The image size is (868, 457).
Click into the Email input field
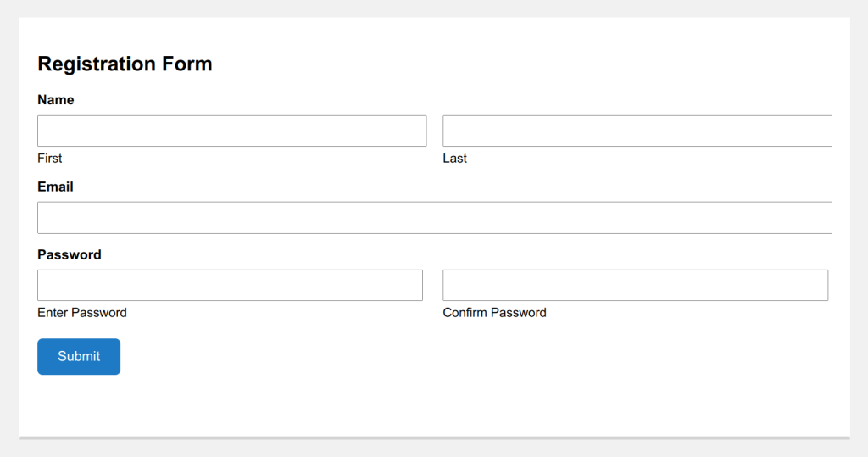pyautogui.click(x=434, y=218)
